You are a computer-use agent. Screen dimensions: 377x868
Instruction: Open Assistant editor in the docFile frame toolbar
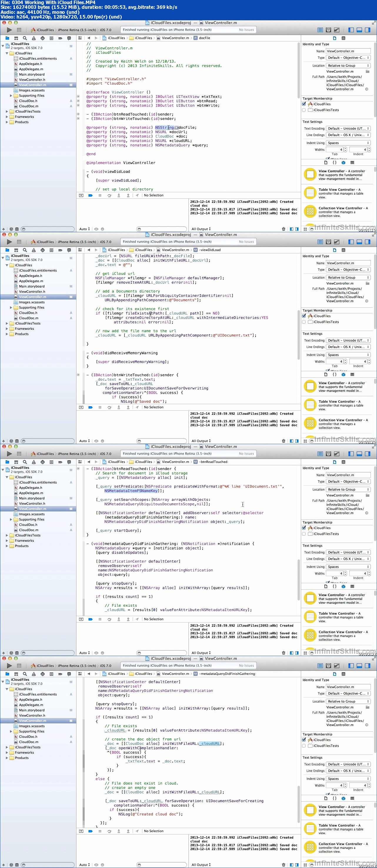pos(328,30)
